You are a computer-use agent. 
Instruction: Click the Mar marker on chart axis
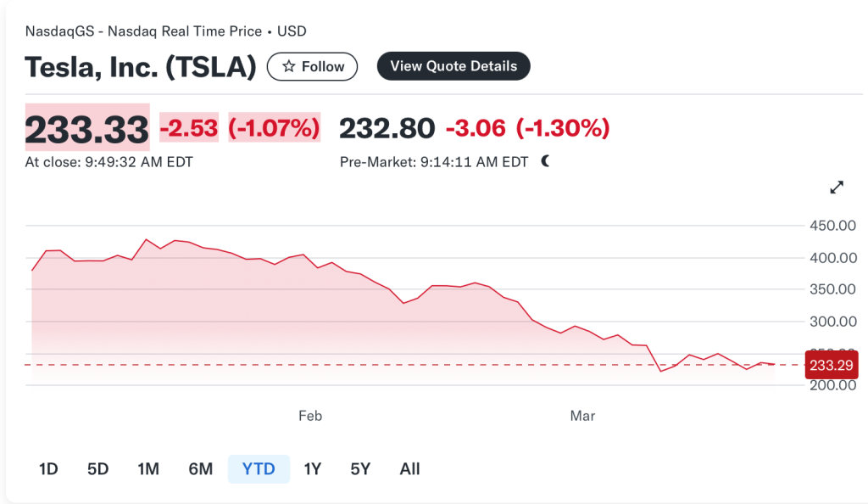coord(582,416)
